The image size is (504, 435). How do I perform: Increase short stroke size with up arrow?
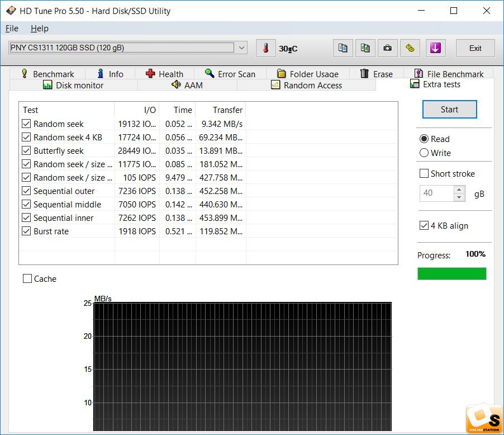pos(459,190)
